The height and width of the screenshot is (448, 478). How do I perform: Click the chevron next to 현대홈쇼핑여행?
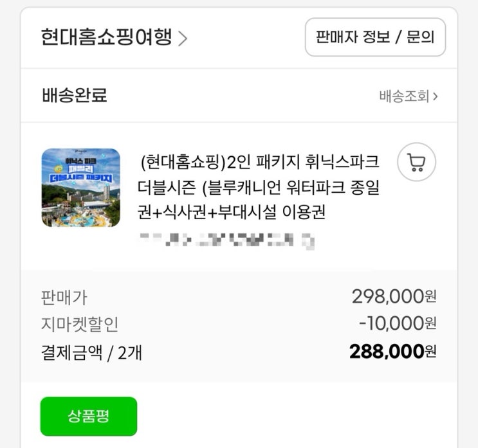pos(183,39)
